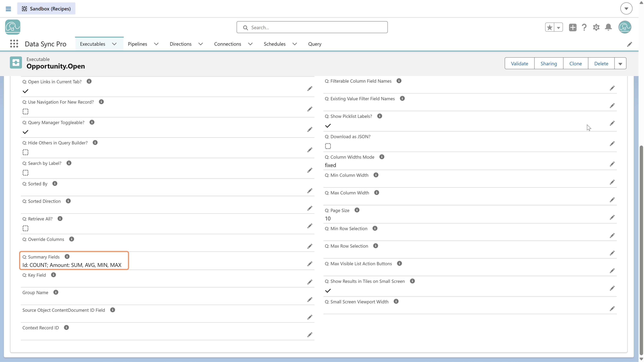Toggle Q: Use Navigation For New Record checkbox
The height and width of the screenshot is (362, 644).
point(25,111)
